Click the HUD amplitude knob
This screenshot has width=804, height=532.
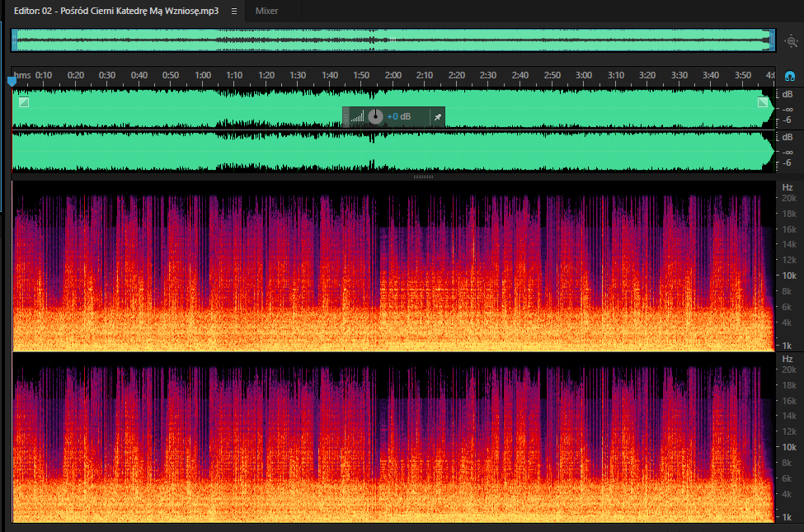pyautogui.click(x=375, y=116)
